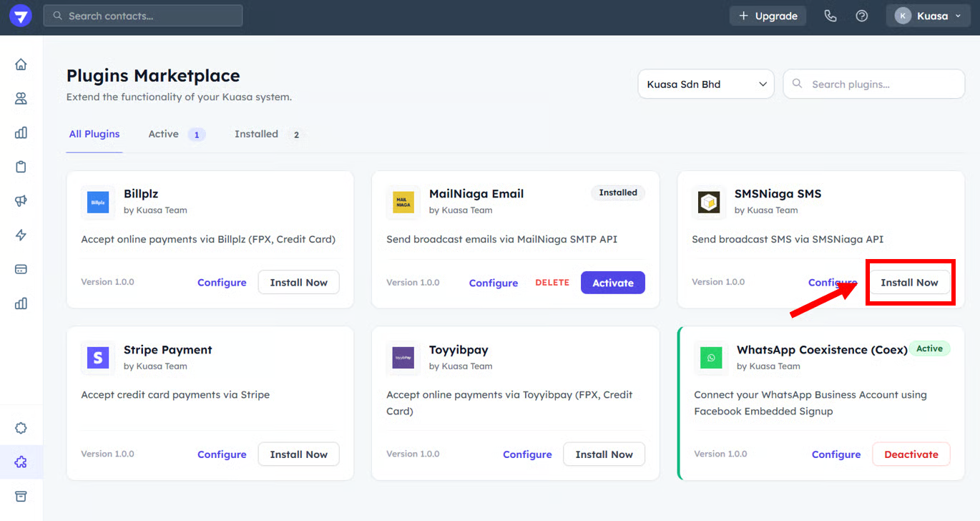The image size is (980, 521).
Task: Delete the MailNiaga Email plugin
Action: (552, 283)
